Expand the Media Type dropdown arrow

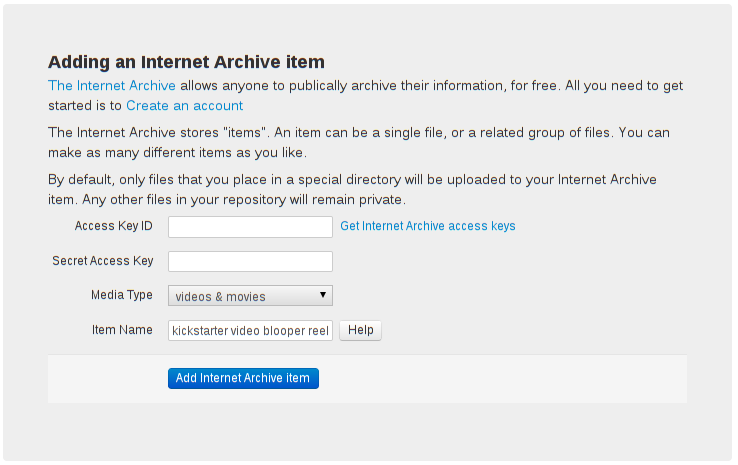[323, 295]
